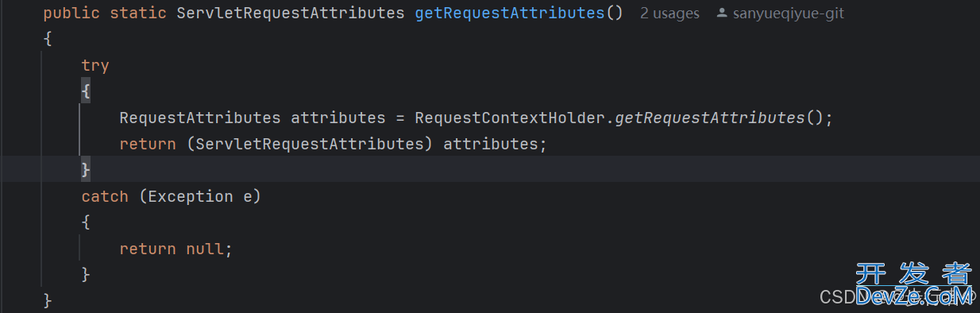The width and height of the screenshot is (980, 313).
Task: Click the sanyueqiyue-git author label
Action: tap(788, 14)
